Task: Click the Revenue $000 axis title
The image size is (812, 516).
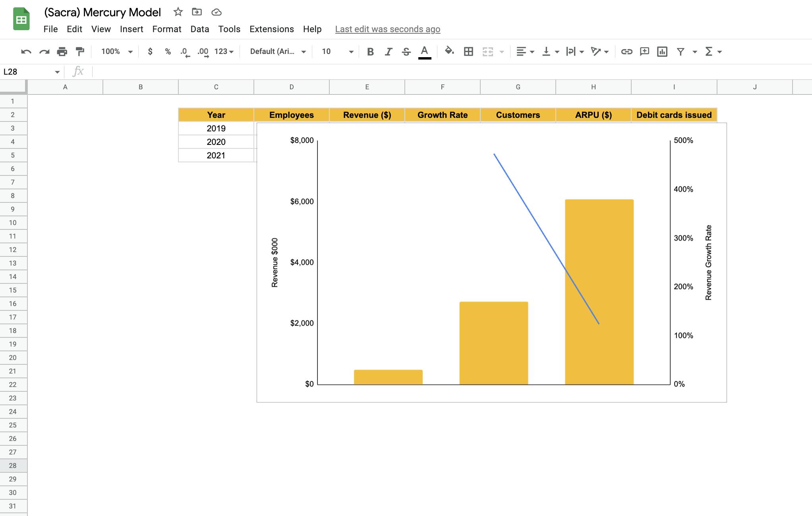Action: point(275,262)
